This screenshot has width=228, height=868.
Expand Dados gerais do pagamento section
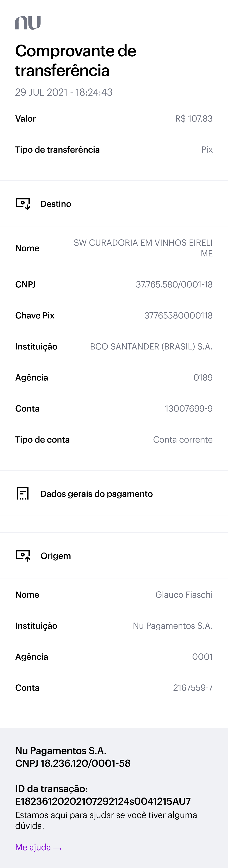pyautogui.click(x=96, y=494)
